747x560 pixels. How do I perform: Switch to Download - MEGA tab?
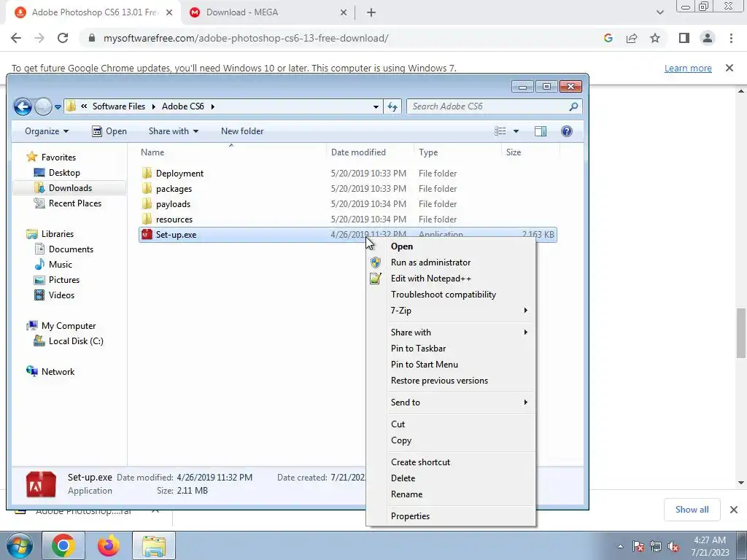point(268,12)
